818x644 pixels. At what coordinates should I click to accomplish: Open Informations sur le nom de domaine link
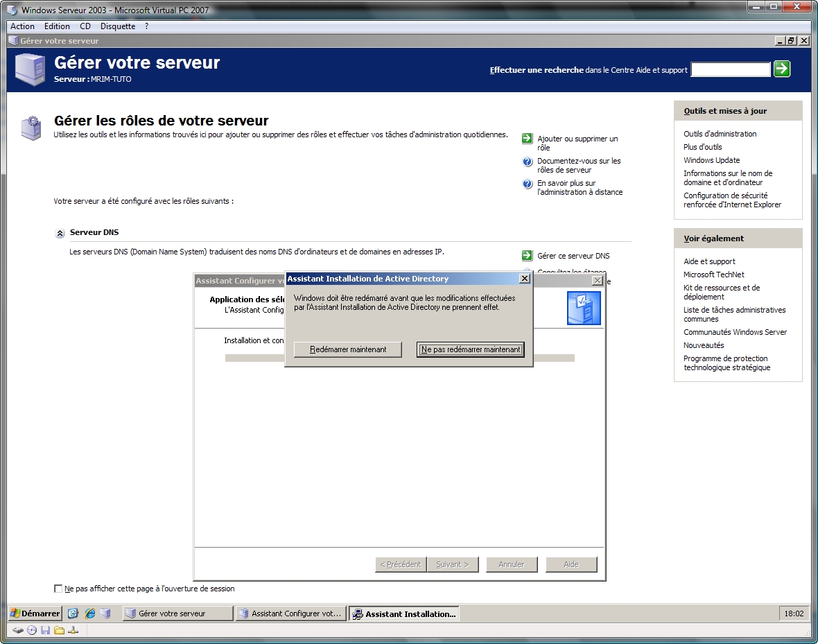pyautogui.click(x=728, y=178)
